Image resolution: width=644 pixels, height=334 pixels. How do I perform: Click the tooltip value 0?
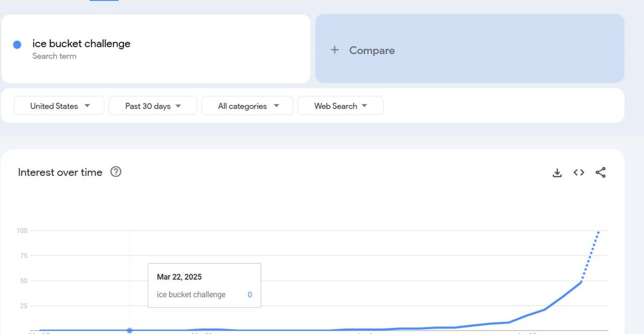pyautogui.click(x=250, y=294)
